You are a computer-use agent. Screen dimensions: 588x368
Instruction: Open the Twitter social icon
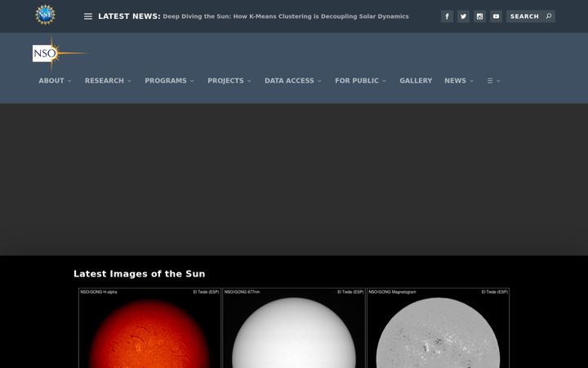(x=463, y=16)
